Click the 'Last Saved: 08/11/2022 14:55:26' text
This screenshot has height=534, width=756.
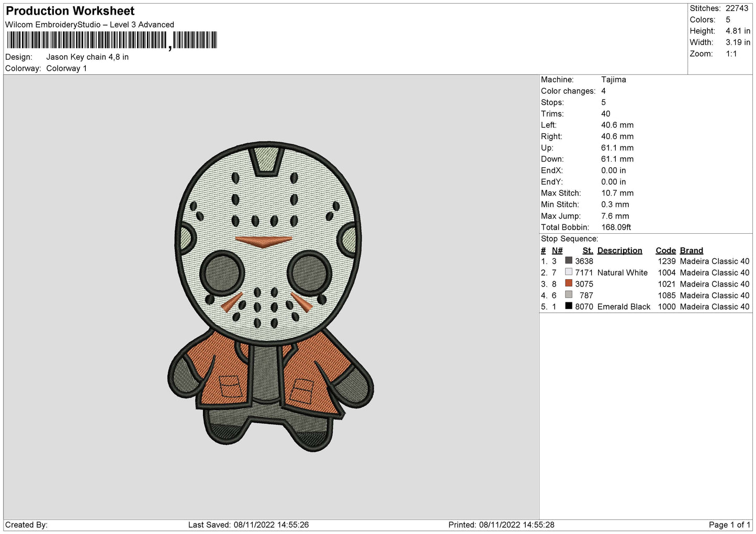tap(249, 525)
